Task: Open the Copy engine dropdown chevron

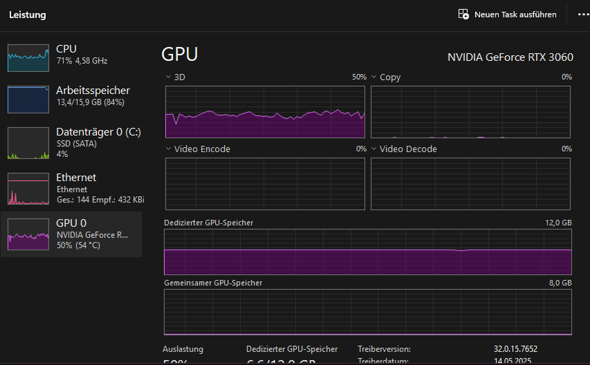Action: pos(374,77)
